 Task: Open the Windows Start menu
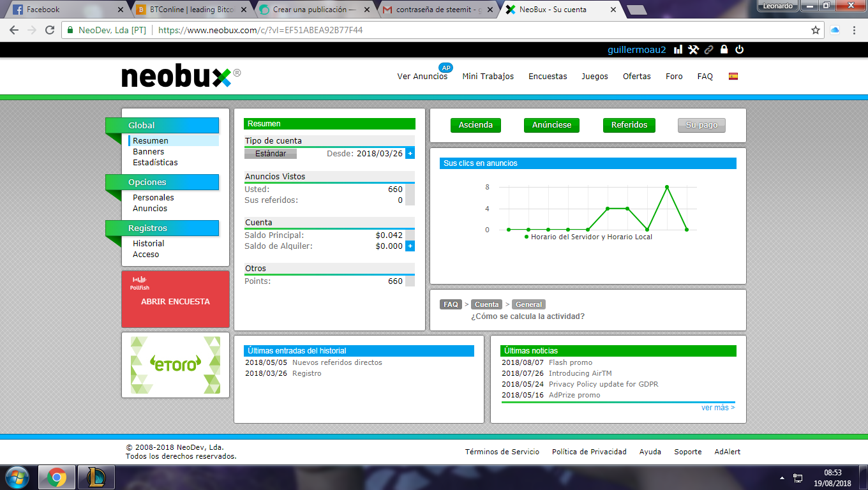(x=17, y=477)
